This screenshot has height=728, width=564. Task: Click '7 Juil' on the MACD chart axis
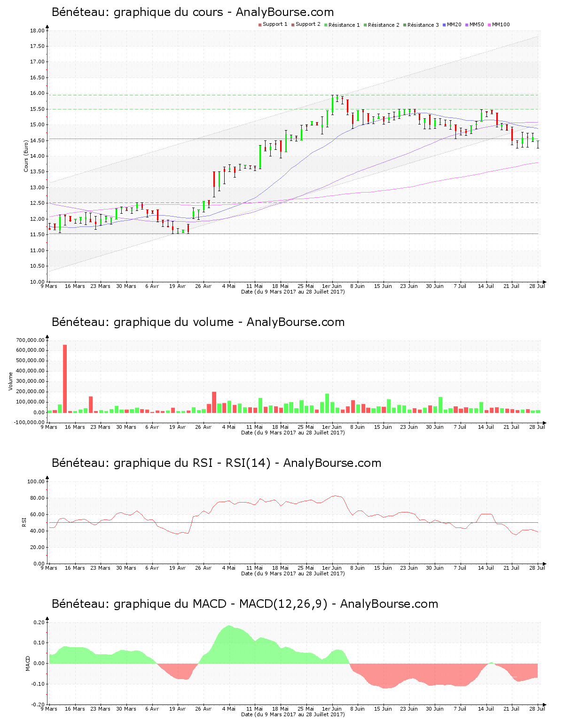(460, 709)
